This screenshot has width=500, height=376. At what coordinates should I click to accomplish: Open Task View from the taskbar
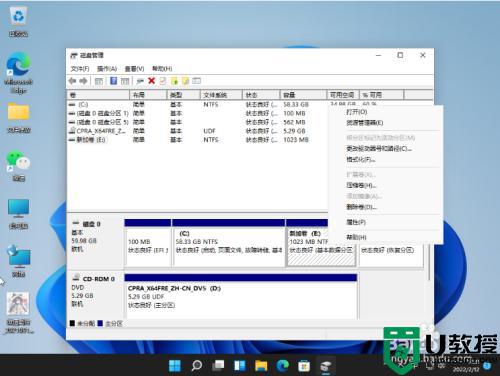(218, 366)
